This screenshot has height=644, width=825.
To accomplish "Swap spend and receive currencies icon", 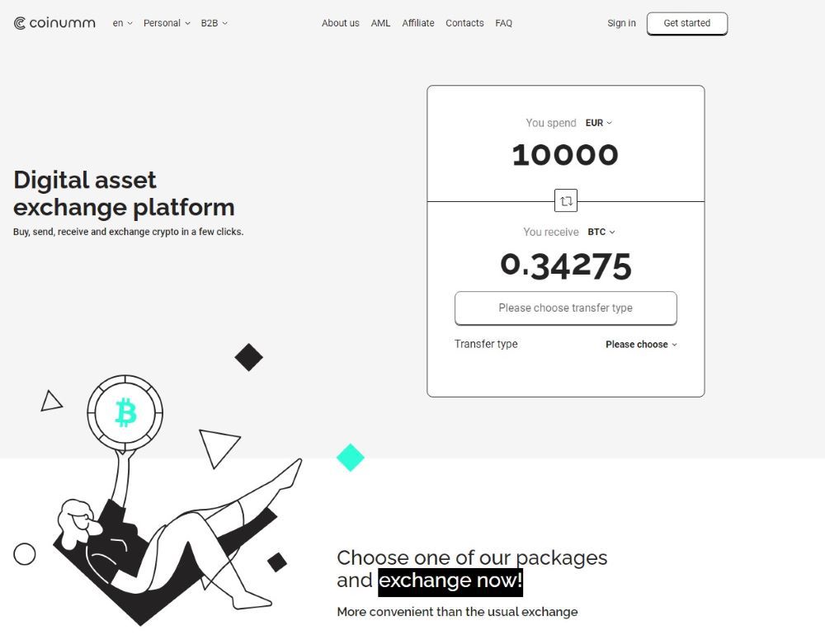I will tap(566, 201).
